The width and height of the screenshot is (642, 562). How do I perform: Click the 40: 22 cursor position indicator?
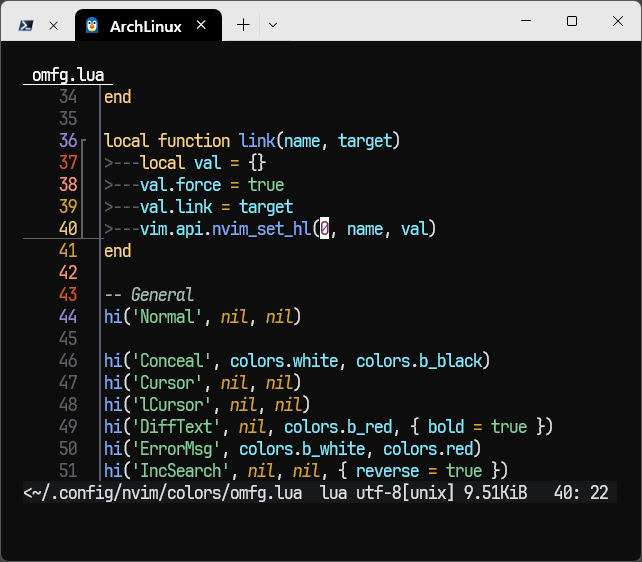584,493
